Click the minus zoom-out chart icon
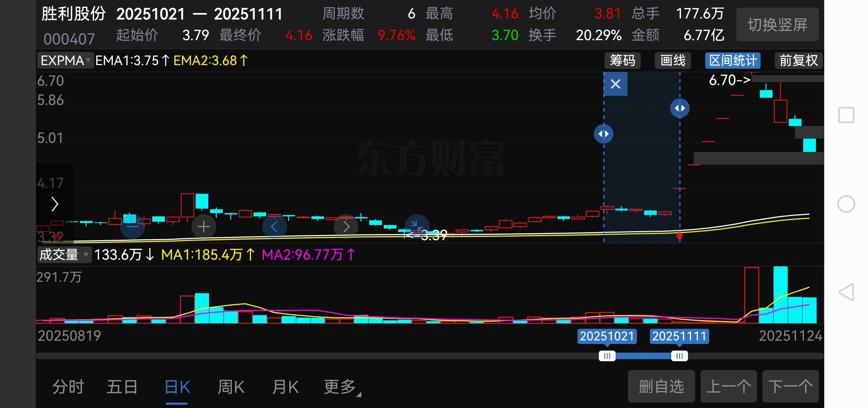 coord(132,227)
